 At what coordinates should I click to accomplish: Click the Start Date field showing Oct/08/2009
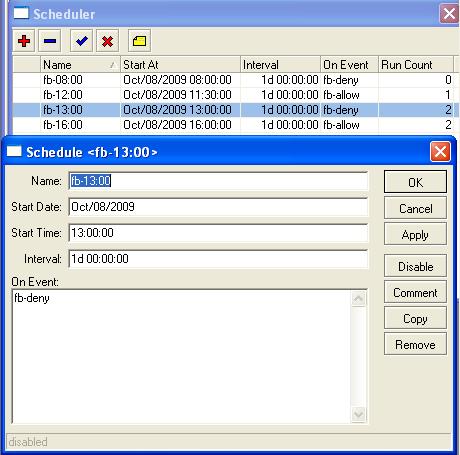[x=218, y=207]
